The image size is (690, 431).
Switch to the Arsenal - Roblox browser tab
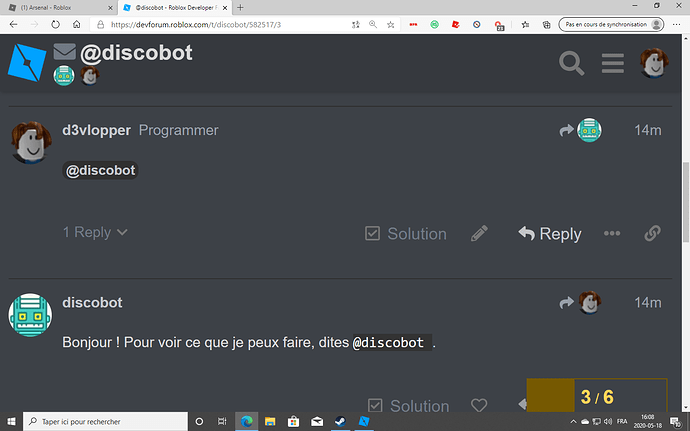click(59, 7)
